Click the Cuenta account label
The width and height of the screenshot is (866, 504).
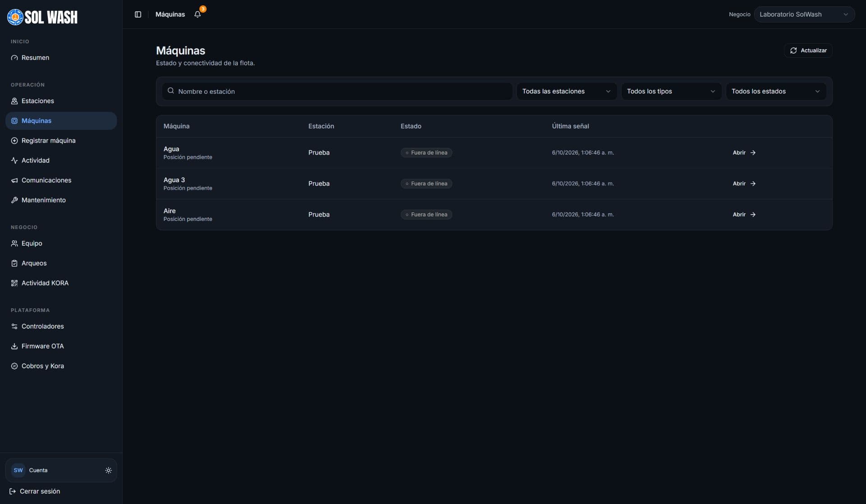point(38,470)
